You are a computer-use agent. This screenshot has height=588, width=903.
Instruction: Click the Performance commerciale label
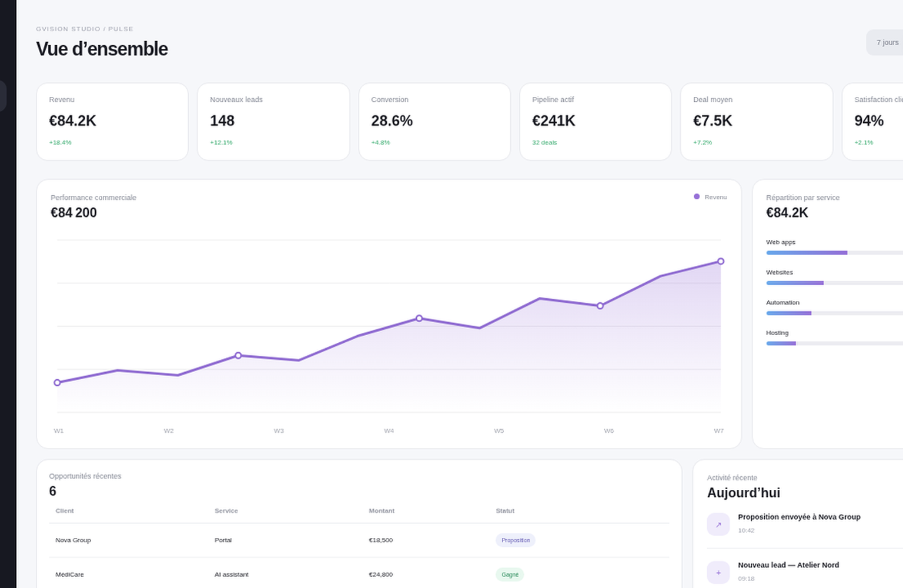(93, 198)
